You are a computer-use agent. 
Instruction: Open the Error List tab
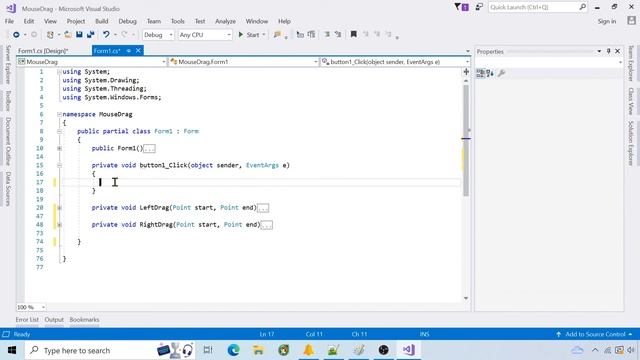tap(27, 320)
